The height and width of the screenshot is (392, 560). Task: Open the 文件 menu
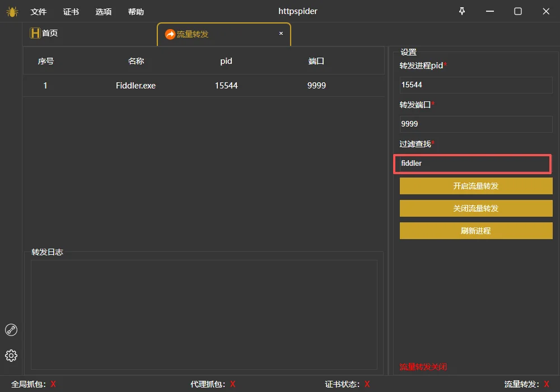coord(39,12)
